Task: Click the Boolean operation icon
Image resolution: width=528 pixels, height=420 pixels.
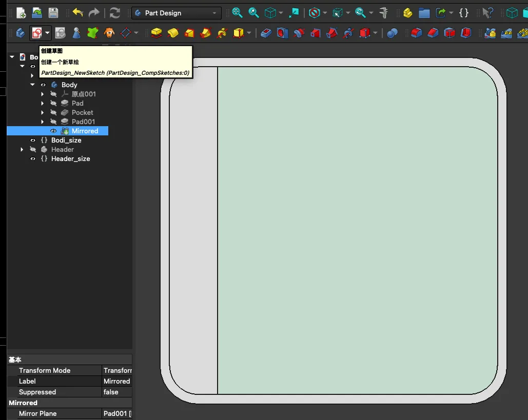Action: tap(392, 33)
